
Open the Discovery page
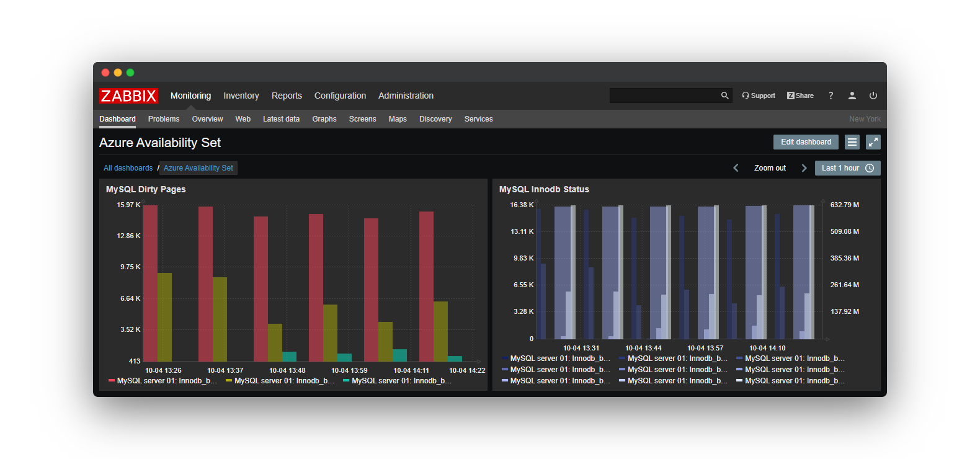(435, 119)
